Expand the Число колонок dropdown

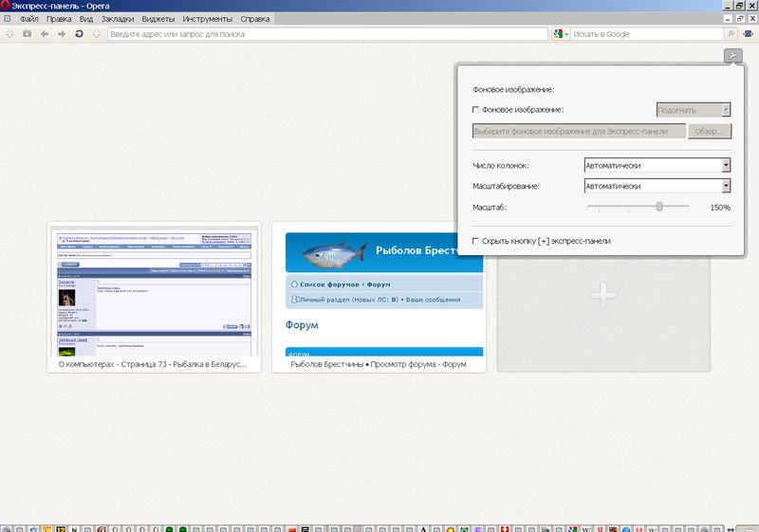coord(725,165)
